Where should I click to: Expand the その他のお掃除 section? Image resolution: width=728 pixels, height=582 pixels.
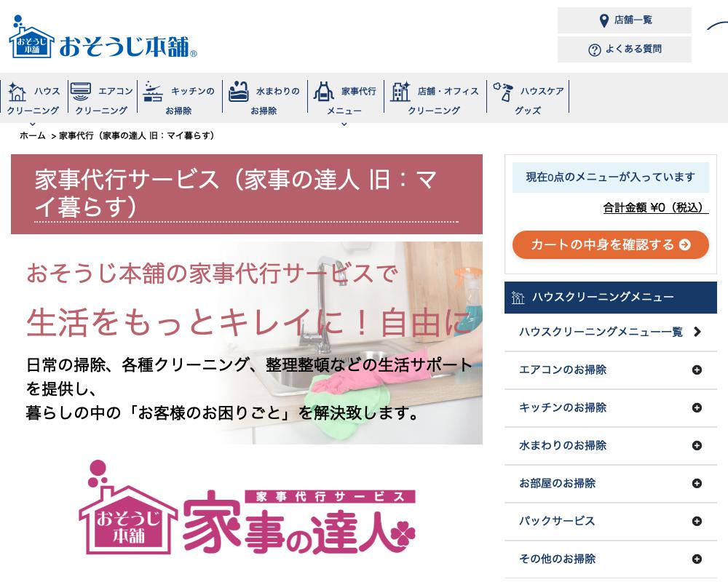(x=696, y=559)
